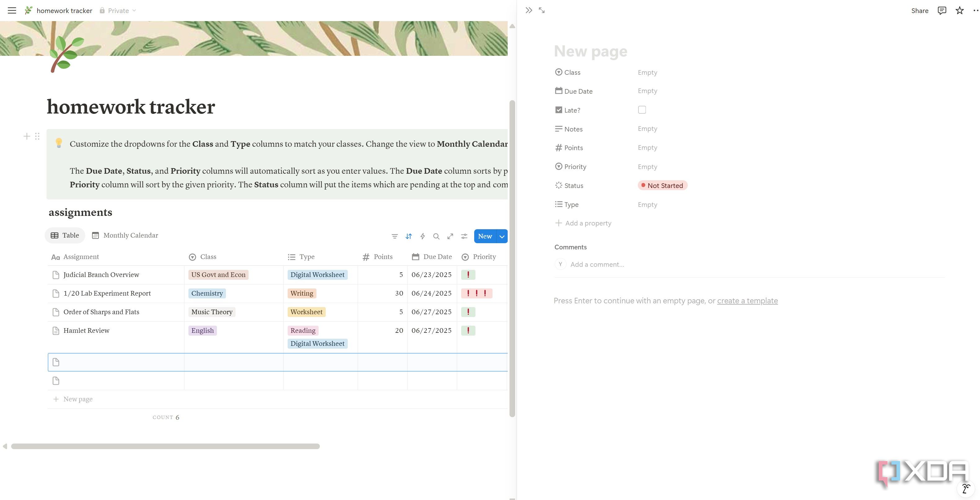Click Add a property
Screen dimensions: 980x500
coord(583,223)
